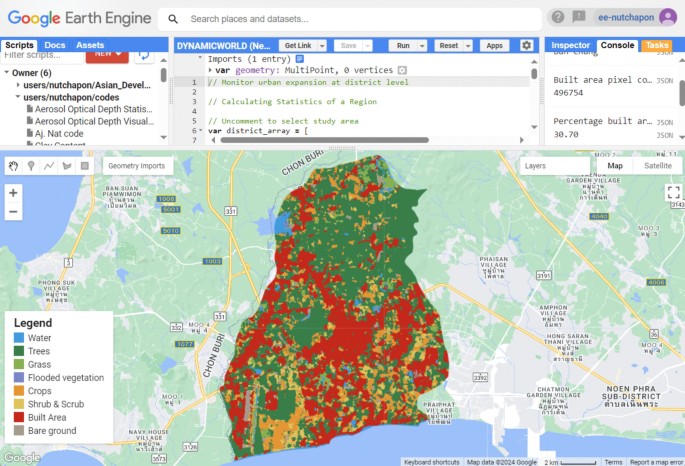Select the draw rectangle tool
Viewport: 685px width, 466px height.
click(x=84, y=166)
